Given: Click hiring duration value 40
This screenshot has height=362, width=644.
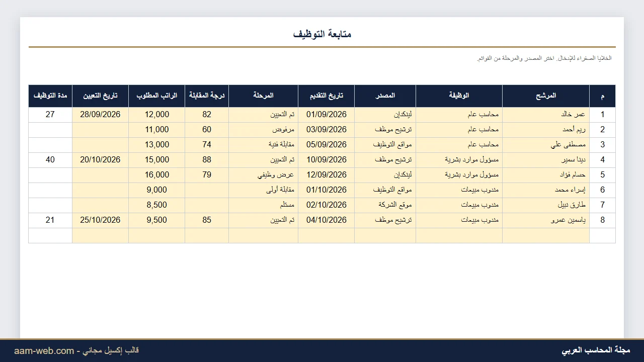Looking at the screenshot, I should click(50, 160).
